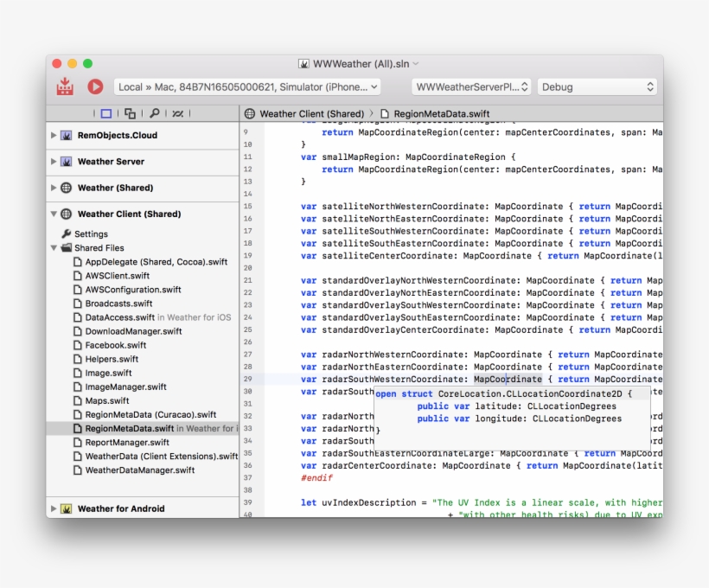Open ImageManager.swift file
The height and width of the screenshot is (588, 709).
[x=125, y=387]
